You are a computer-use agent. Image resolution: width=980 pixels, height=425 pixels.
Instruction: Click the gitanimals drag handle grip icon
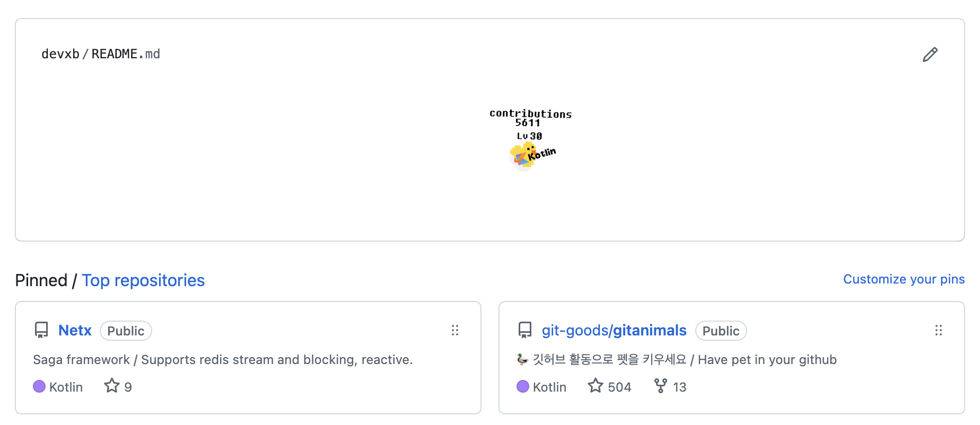click(938, 330)
